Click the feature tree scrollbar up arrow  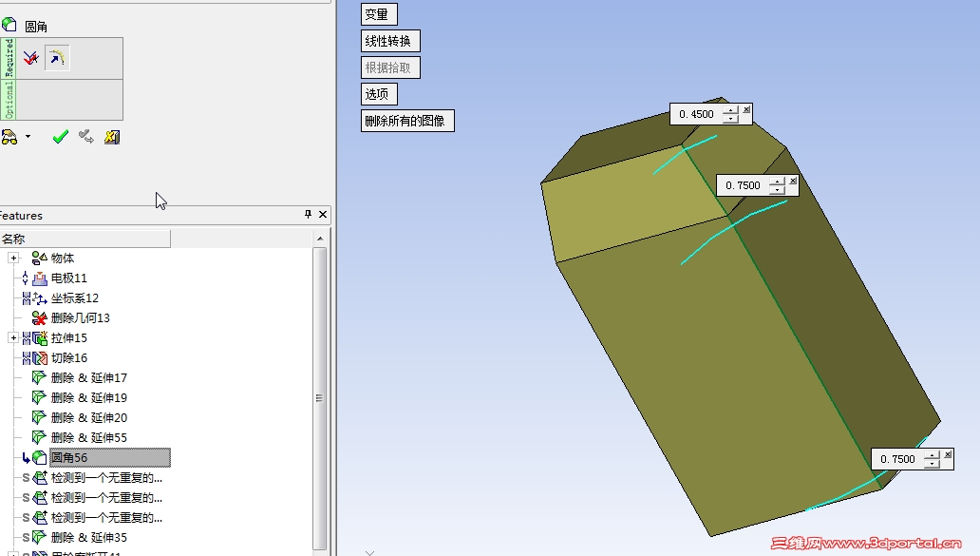tap(320, 239)
